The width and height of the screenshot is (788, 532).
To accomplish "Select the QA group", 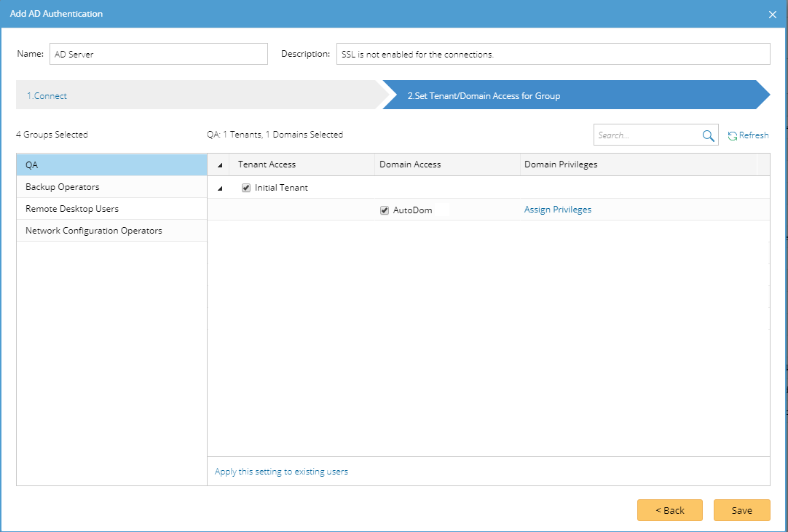I will 111,165.
